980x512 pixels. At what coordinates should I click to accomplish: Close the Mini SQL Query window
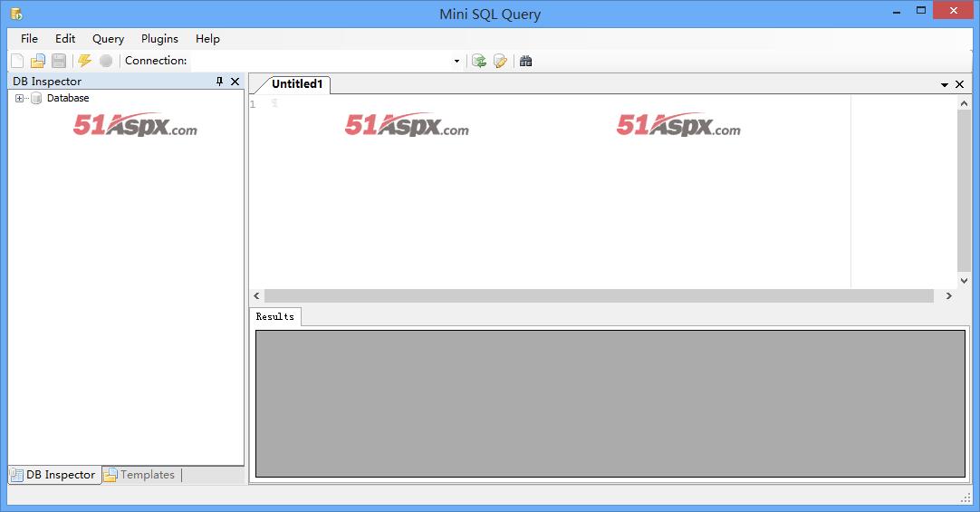pos(953,11)
